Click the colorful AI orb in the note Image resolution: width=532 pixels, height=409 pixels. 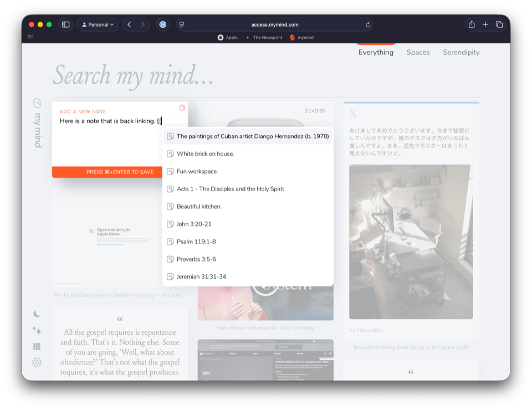point(182,108)
